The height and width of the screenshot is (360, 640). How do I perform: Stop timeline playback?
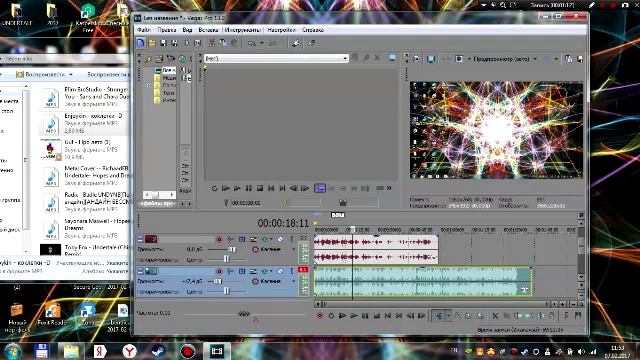coord(377,316)
